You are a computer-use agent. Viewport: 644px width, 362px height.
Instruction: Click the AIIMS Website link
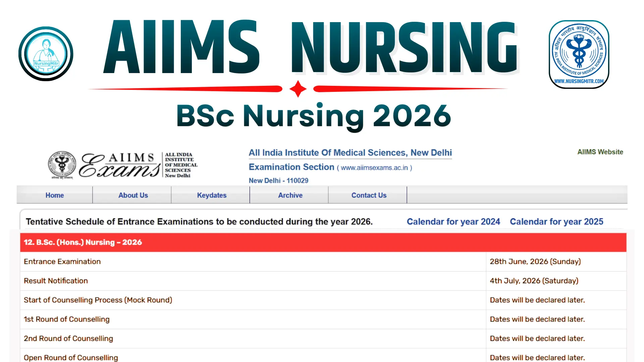600,152
